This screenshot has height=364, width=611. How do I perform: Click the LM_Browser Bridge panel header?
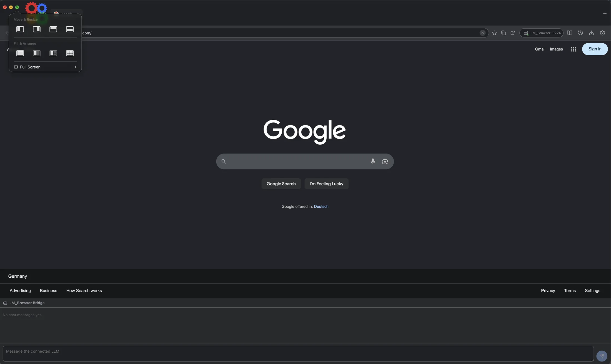tap(305, 303)
